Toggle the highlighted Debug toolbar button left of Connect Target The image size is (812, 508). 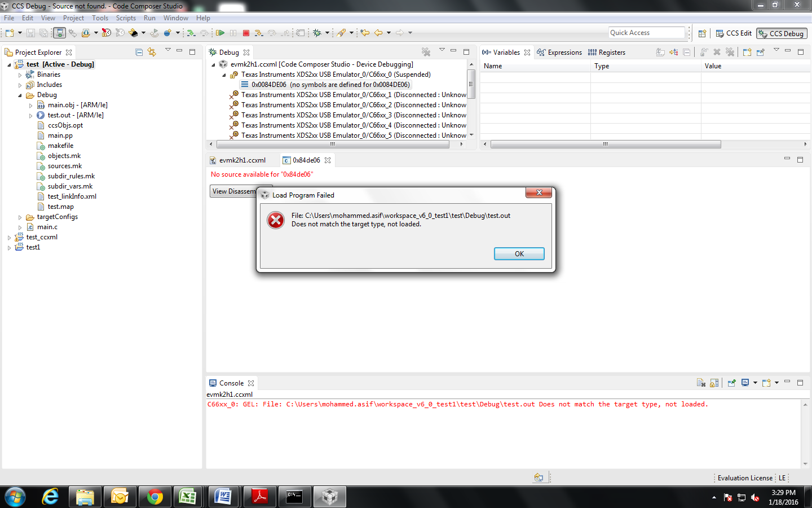[59, 33]
